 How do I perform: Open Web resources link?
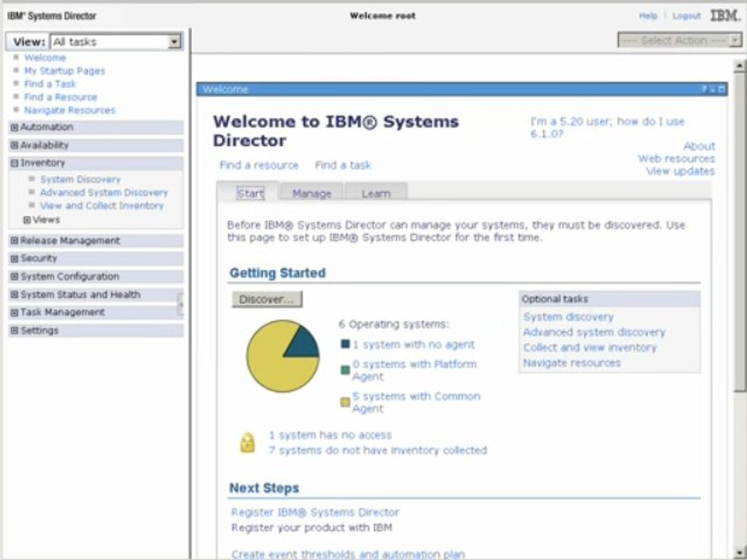(x=676, y=159)
